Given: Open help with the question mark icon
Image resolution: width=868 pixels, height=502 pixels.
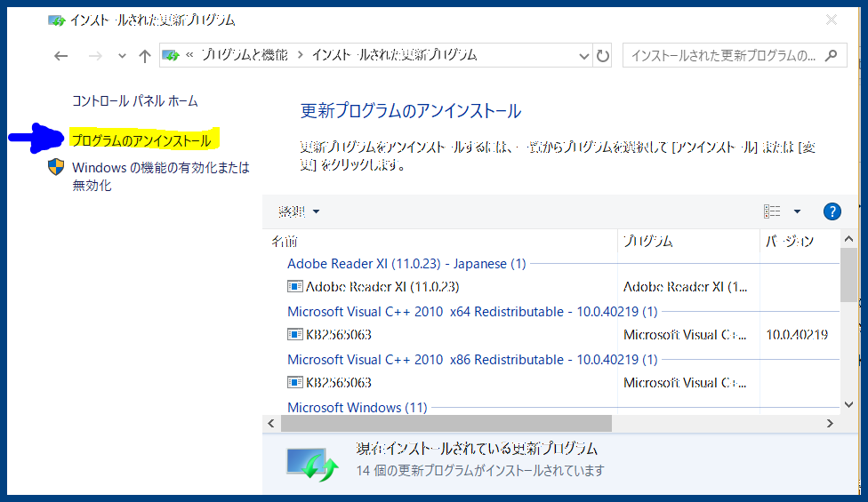Looking at the screenshot, I should pos(832,211).
